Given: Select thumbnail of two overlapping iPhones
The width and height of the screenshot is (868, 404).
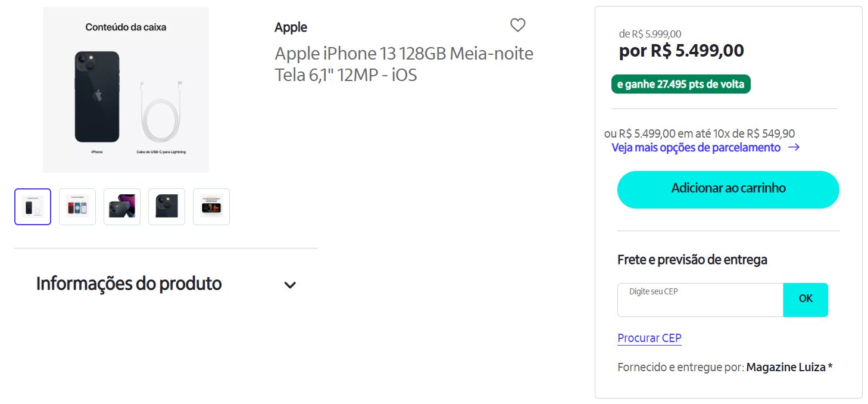Looking at the screenshot, I should coord(122,207).
